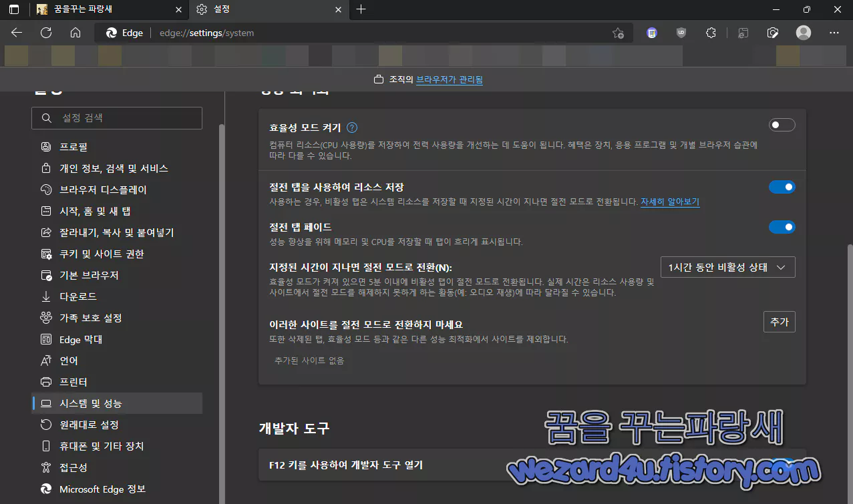Turn off 절전 탭 페이드 switch

pos(781,227)
